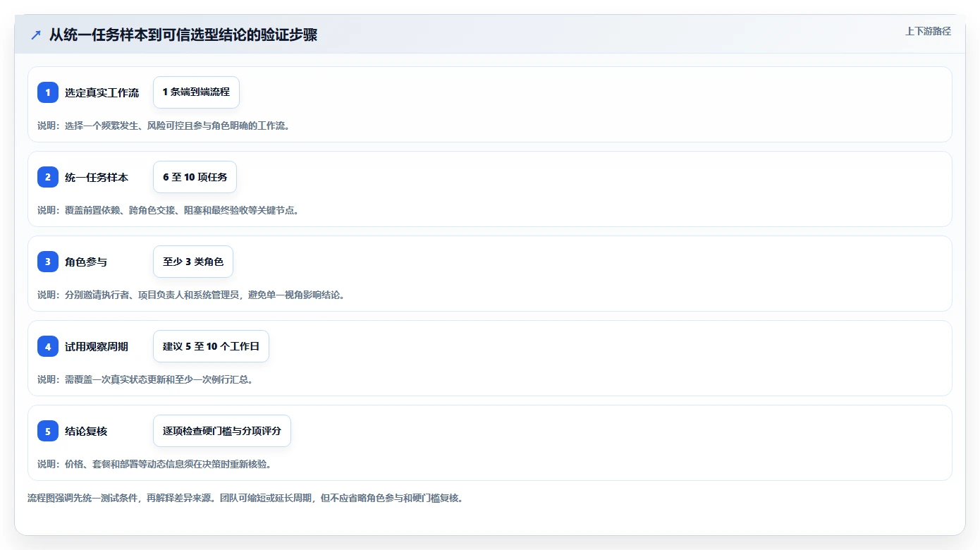Select the 结论复核 step title
This screenshot has width=980, height=550.
86,431
